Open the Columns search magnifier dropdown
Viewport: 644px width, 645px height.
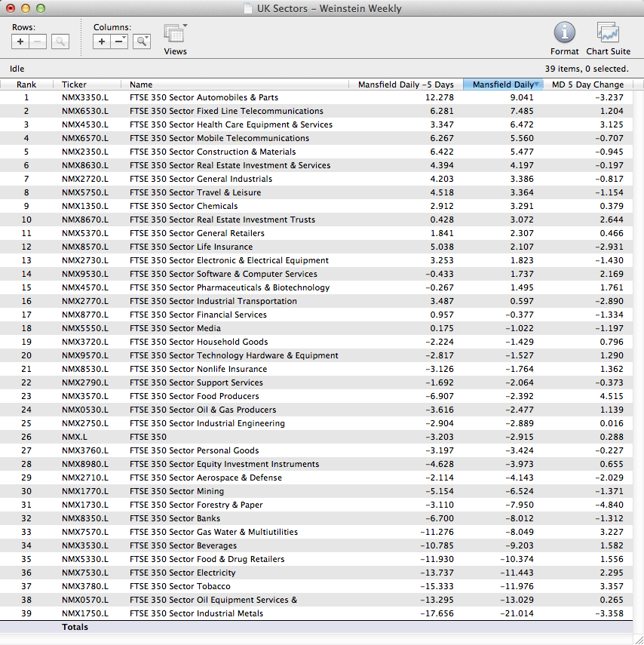[x=142, y=41]
